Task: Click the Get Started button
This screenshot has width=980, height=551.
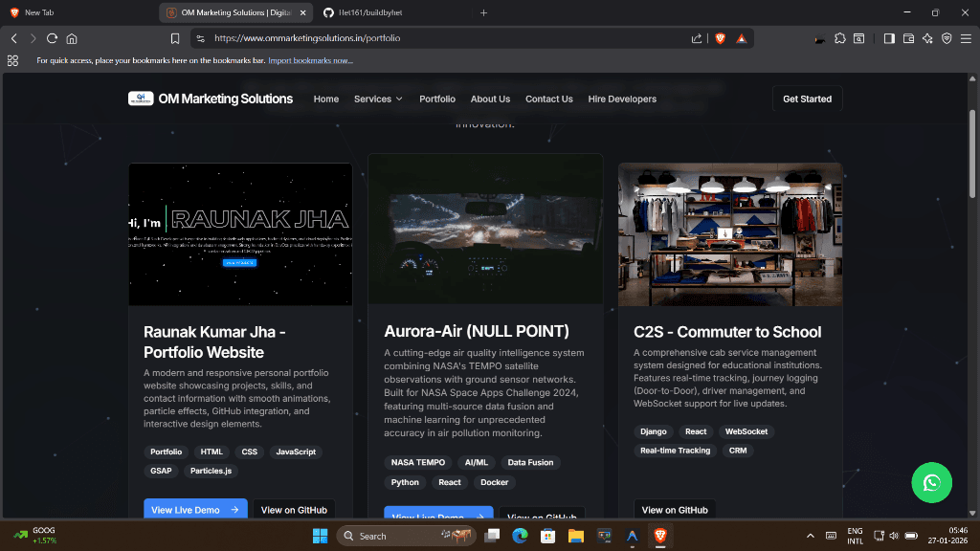Action: coord(807,99)
